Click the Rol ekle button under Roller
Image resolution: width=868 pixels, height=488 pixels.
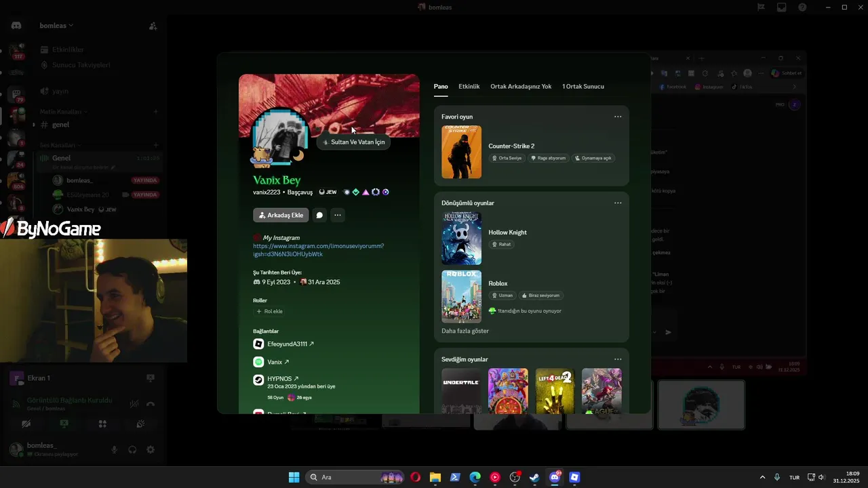(270, 311)
